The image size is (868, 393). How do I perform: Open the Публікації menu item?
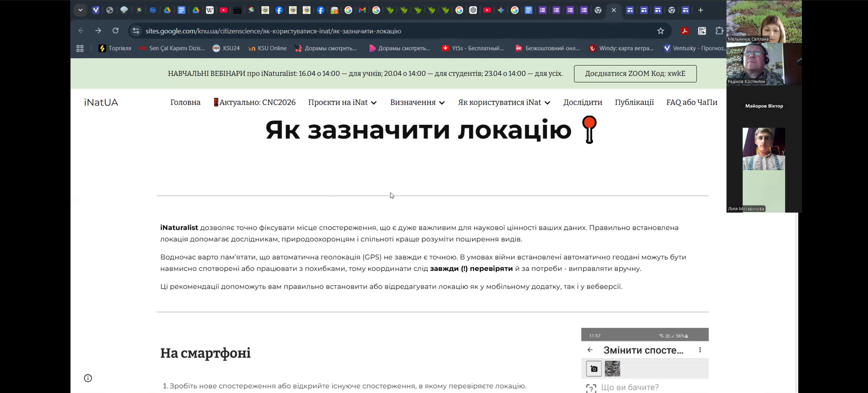[x=634, y=102]
